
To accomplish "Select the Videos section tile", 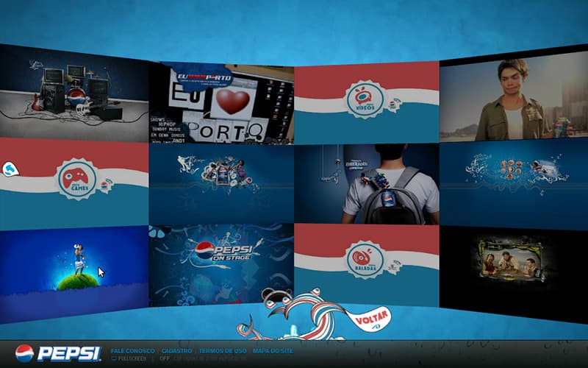I will point(366,103).
